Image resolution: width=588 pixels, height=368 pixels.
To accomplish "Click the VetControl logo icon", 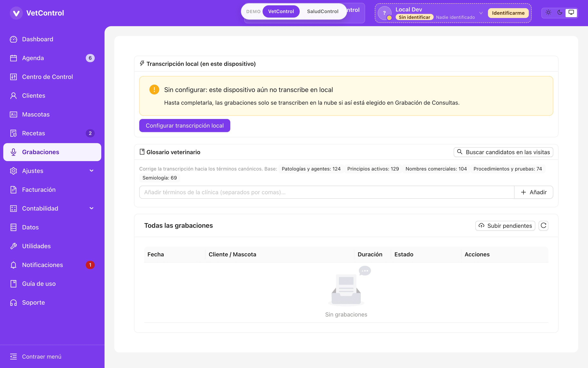I will point(16,13).
